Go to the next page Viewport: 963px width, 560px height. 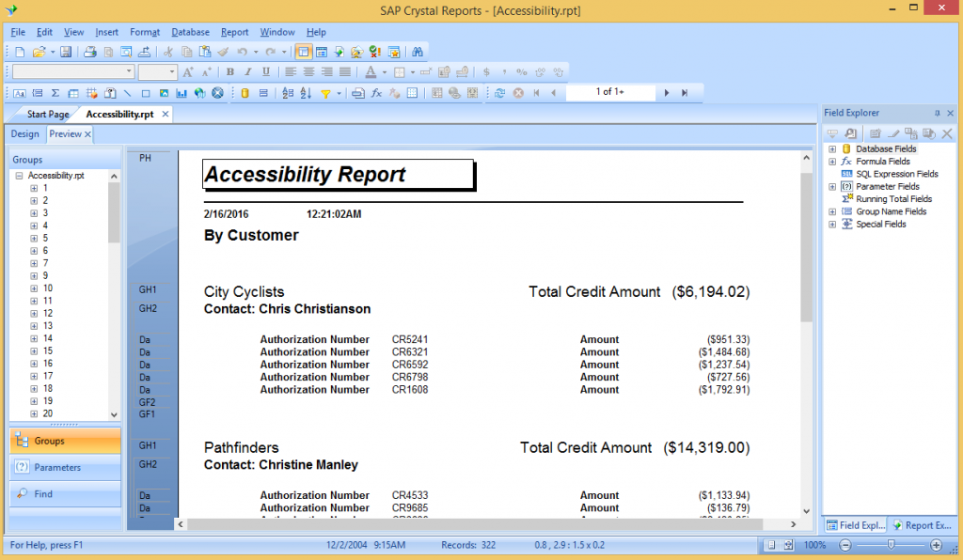tap(667, 93)
